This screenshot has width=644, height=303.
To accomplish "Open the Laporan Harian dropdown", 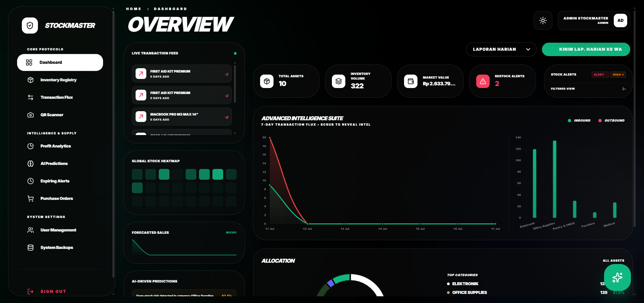I will 501,49.
